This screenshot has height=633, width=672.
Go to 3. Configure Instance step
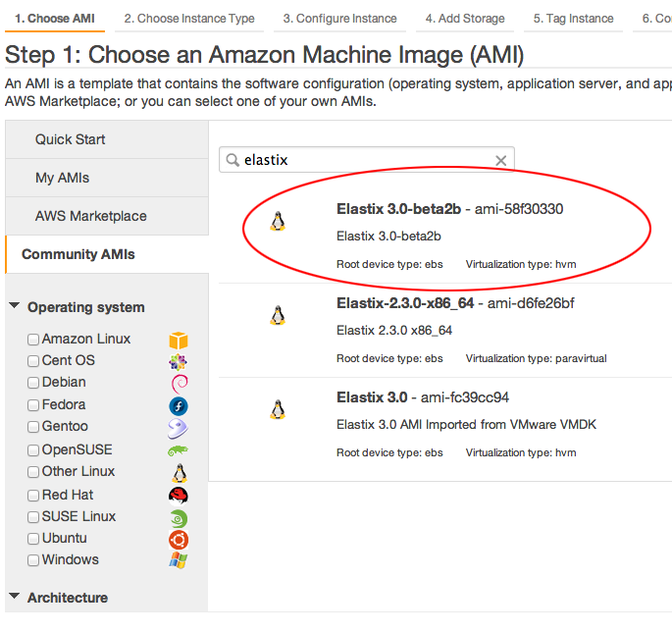tap(339, 19)
